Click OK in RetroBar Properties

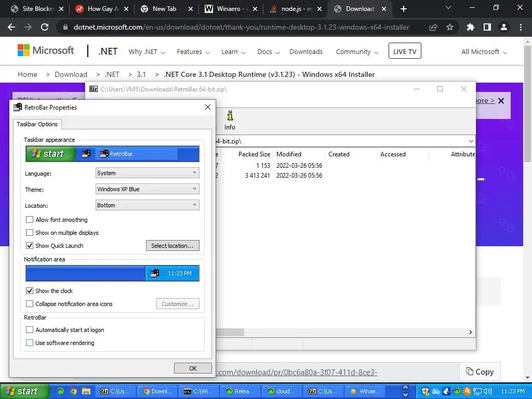coord(193,368)
